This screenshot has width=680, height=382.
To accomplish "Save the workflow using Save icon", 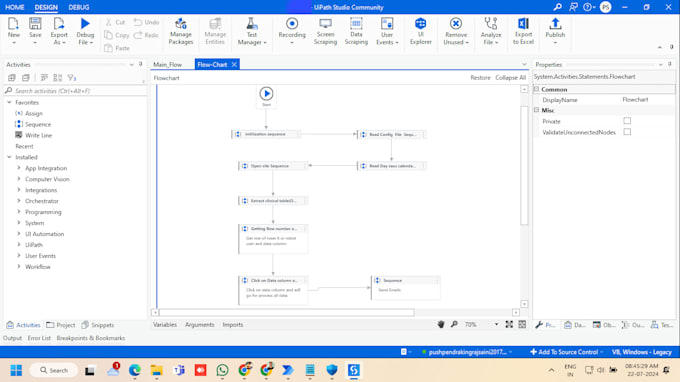I will tap(35, 24).
